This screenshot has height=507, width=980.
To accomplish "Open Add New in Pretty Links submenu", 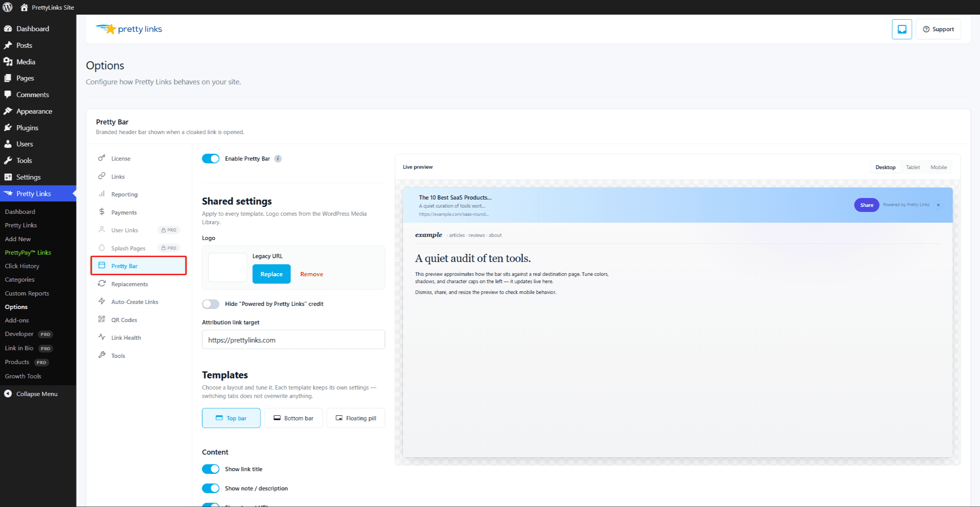I will point(18,239).
